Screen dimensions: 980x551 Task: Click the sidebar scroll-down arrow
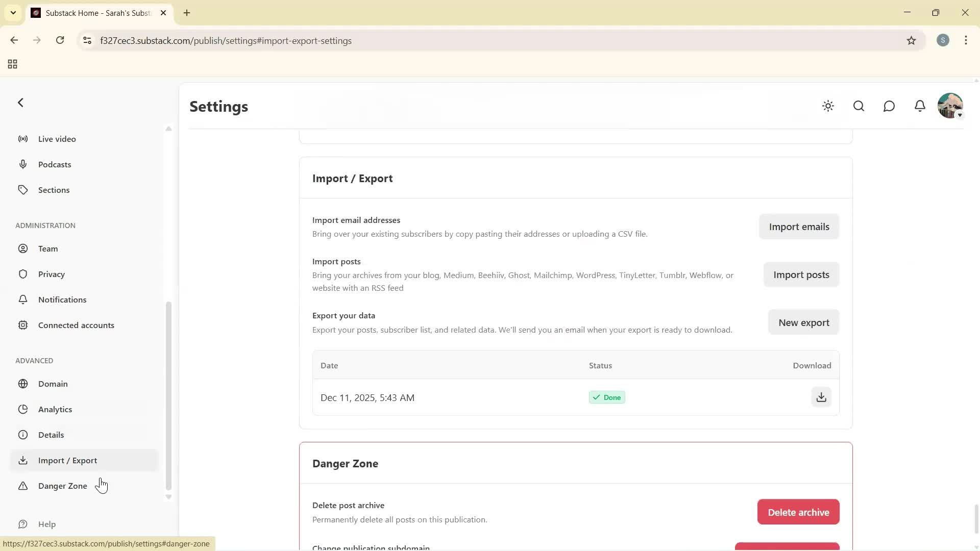pyautogui.click(x=168, y=497)
